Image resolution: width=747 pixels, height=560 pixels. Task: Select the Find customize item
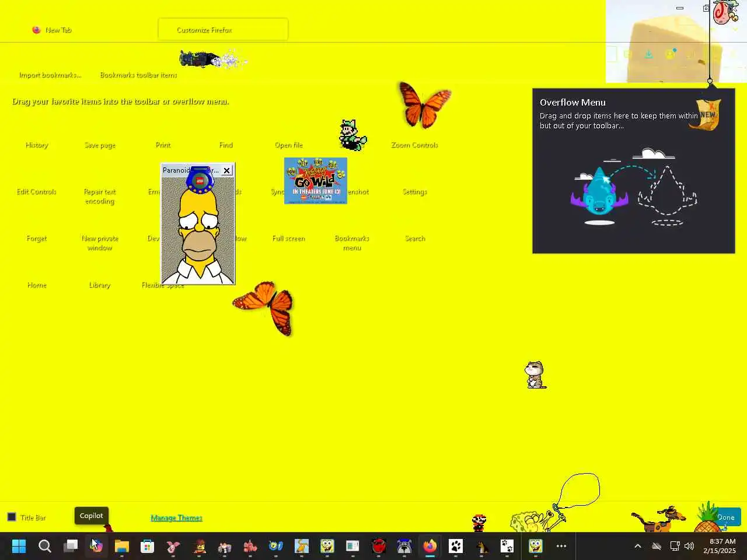coord(226,145)
